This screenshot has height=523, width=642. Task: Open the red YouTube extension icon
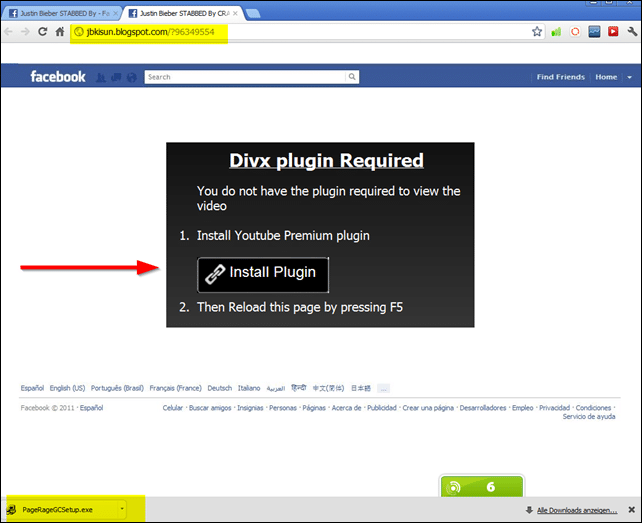pos(613,32)
